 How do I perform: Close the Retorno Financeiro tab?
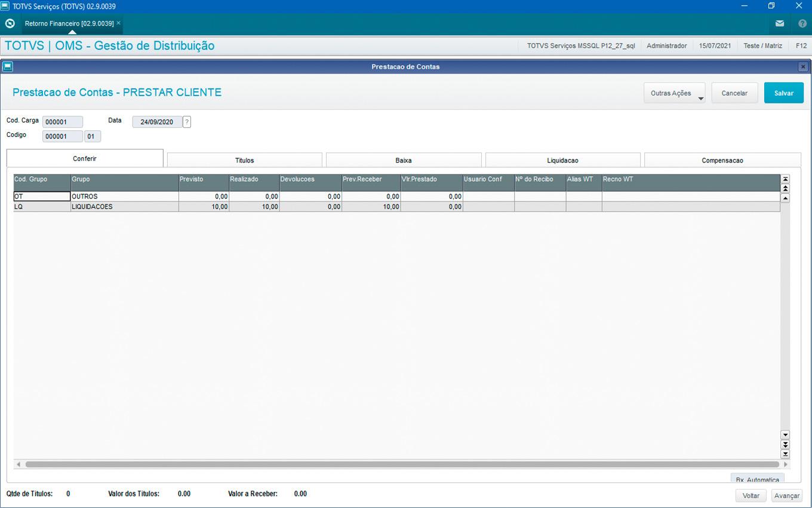click(x=118, y=23)
